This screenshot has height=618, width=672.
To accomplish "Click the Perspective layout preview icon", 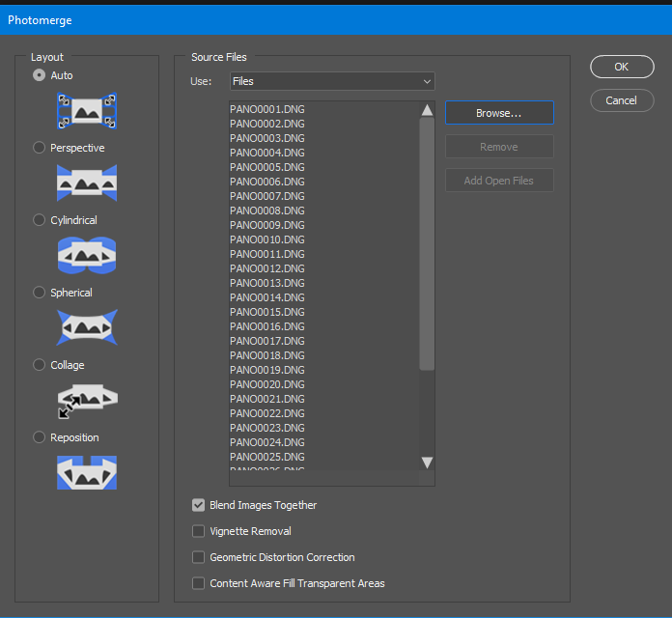I will coord(87,183).
